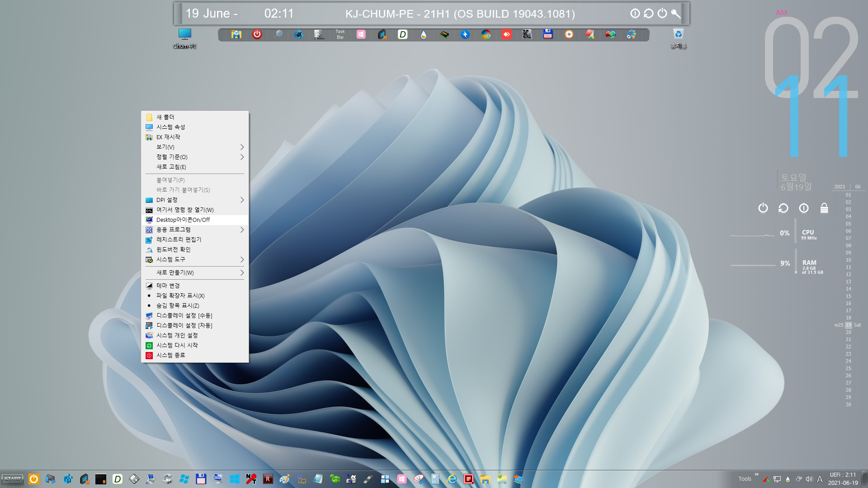The image size is (868, 488).
Task: Expand the 보기(V) submenu
Action: [x=195, y=147]
